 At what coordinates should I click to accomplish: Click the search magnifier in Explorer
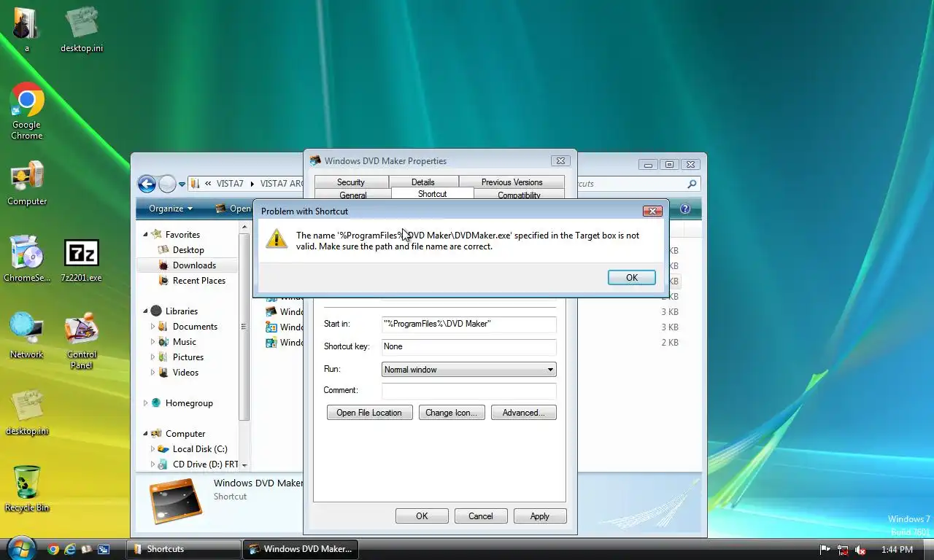pyautogui.click(x=692, y=184)
